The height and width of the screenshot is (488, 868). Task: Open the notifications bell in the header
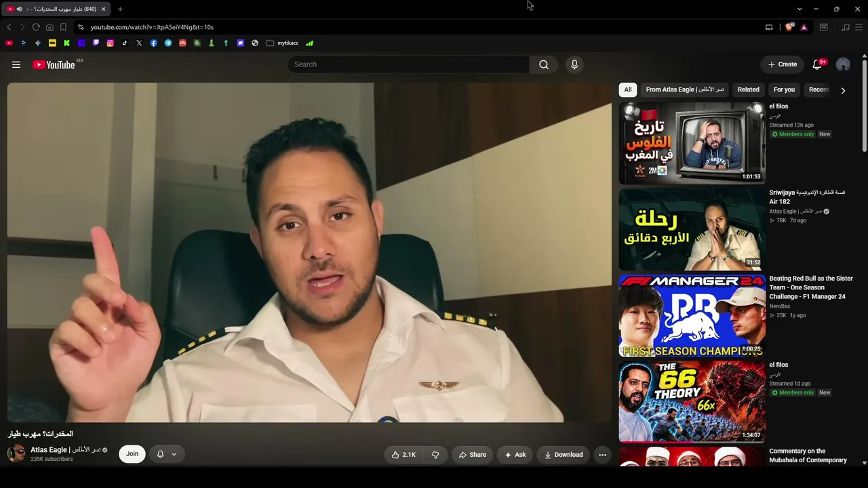tap(818, 64)
